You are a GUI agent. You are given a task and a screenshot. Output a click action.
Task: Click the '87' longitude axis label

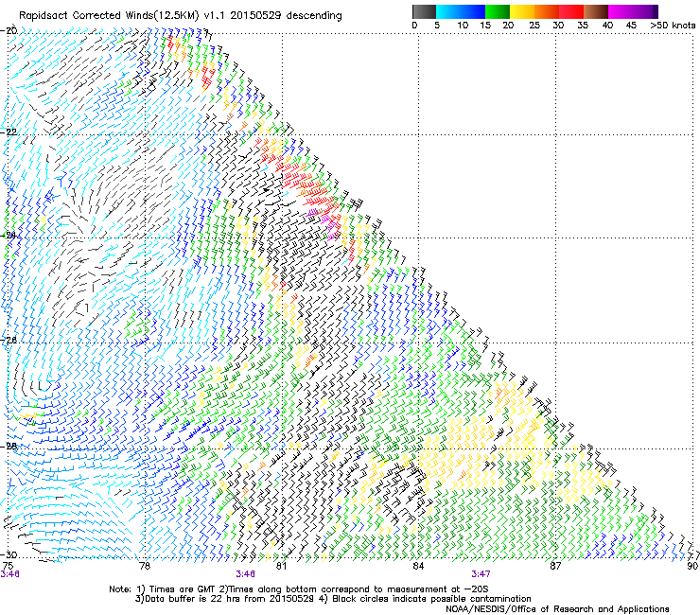[555, 566]
